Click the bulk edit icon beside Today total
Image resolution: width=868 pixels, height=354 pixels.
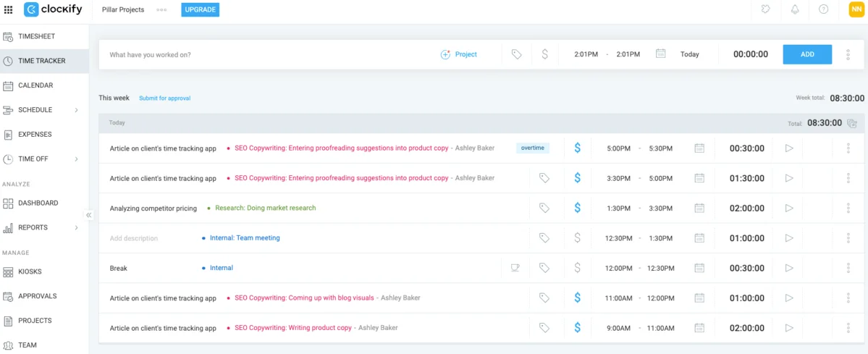(x=852, y=123)
